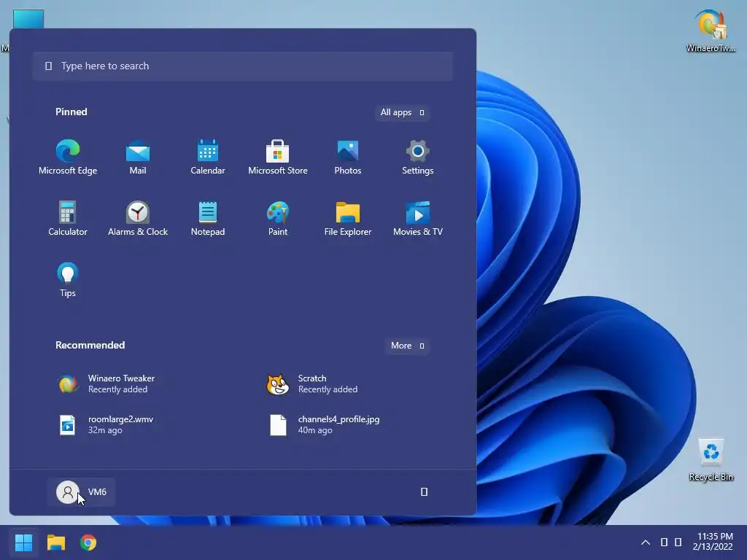Open Settings from pinned apps

418,157
